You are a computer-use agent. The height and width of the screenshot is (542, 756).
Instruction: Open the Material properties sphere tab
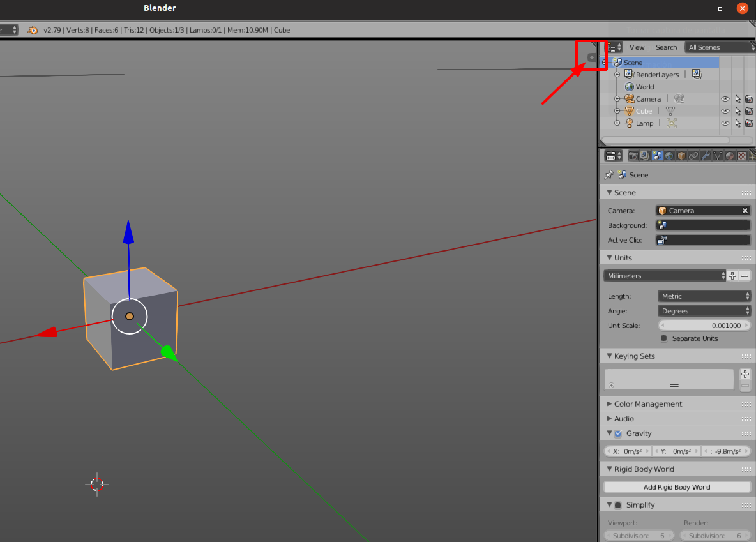click(x=729, y=156)
